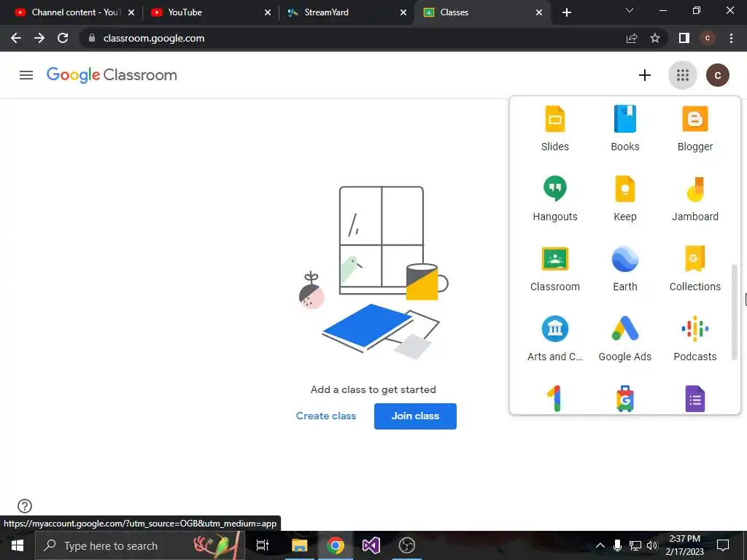Open a new browser tab
The width and height of the screenshot is (747, 560).
[x=566, y=12]
